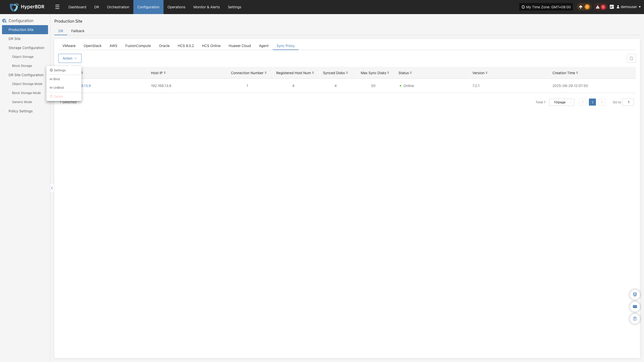Screen dimensions: 644x362
Task: Collapse the left sidebar panel arrow
Action: point(52,188)
